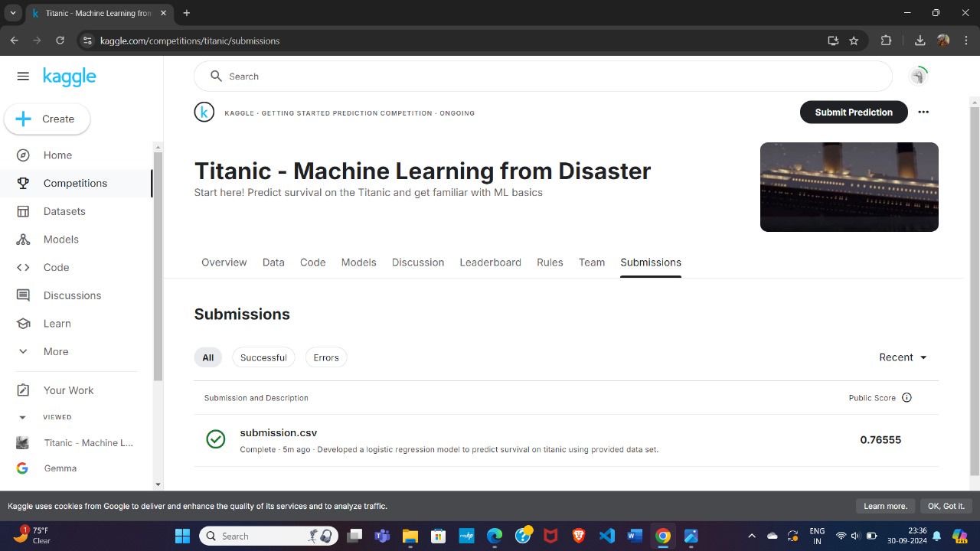
Task: Click the 0.76555 public score
Action: [880, 440]
